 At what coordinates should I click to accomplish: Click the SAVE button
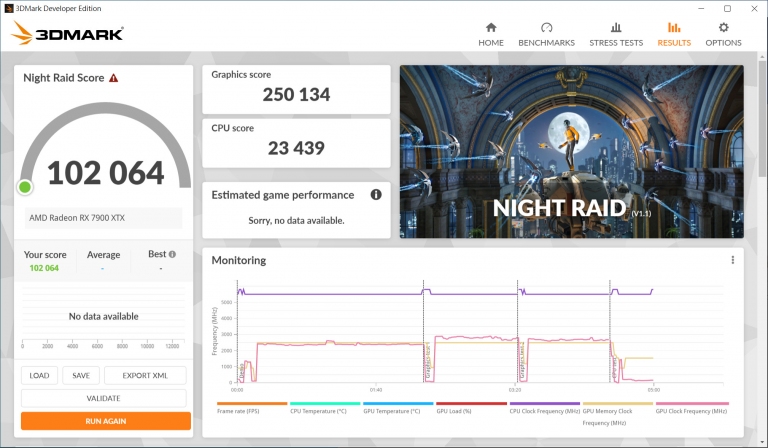pyautogui.click(x=81, y=376)
